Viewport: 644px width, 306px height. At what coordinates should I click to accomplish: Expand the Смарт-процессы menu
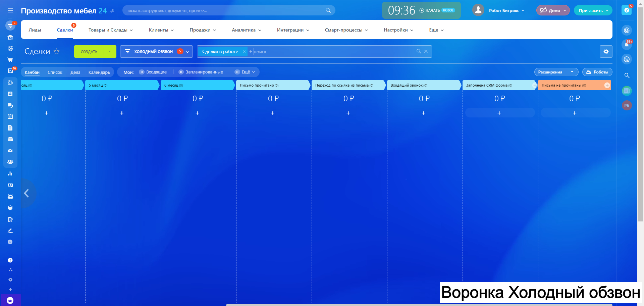coord(346,30)
